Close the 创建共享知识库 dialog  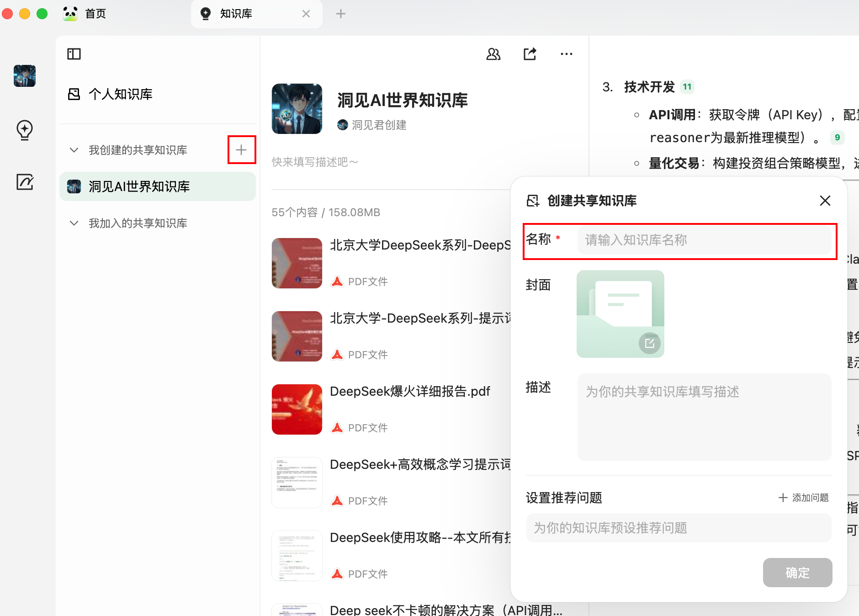pos(825,201)
